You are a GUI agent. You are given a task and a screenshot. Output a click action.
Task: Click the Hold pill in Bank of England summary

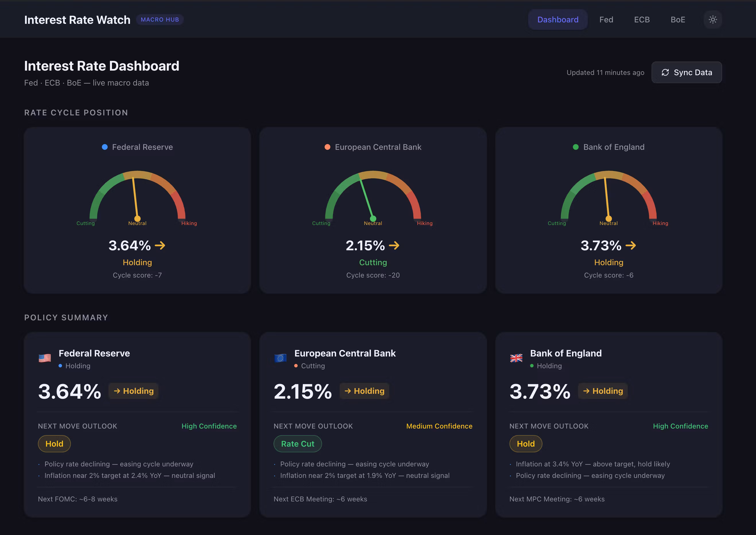[x=526, y=444]
